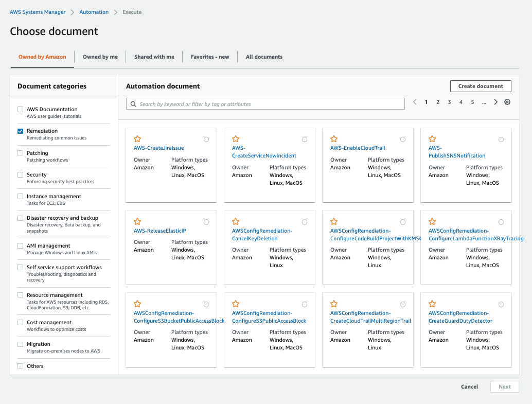Favorite the AWS-CreateJiraIssue document star
Viewport: 532px width, 404px height.
click(x=137, y=139)
